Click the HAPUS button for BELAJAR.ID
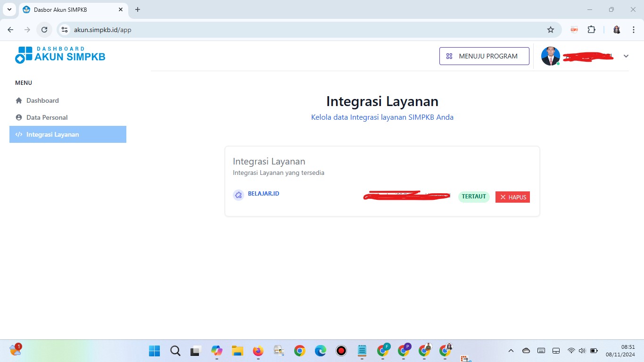The image size is (644, 362). (x=512, y=197)
